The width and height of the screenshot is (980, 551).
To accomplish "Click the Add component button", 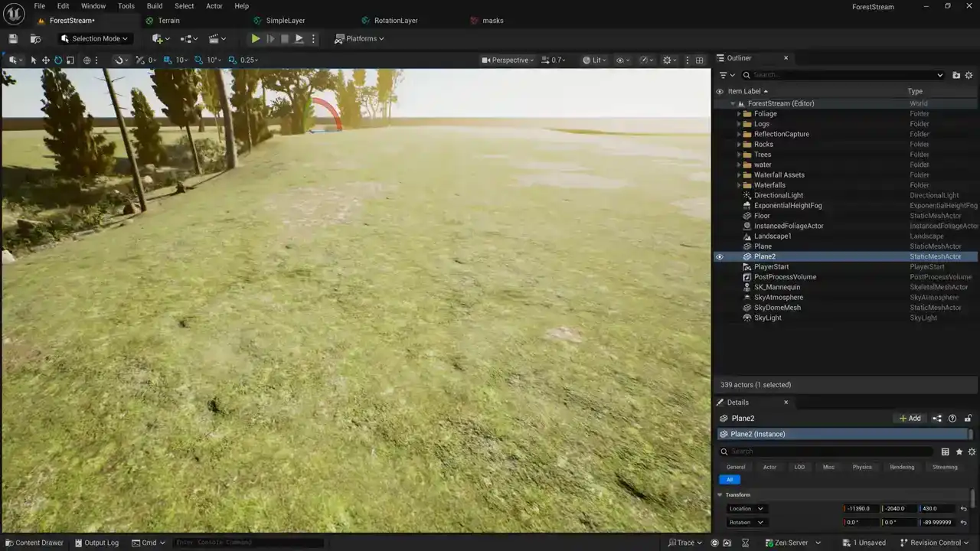I will pos(910,419).
